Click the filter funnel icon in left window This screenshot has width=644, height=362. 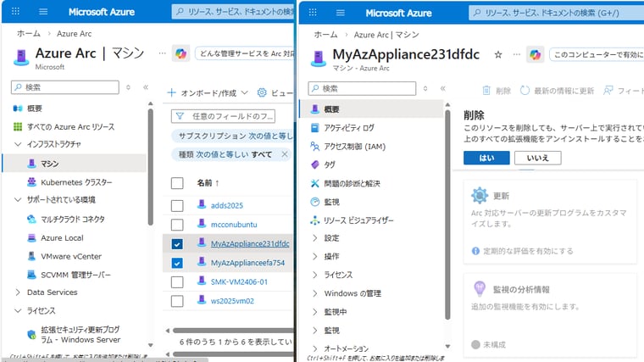tap(180, 116)
